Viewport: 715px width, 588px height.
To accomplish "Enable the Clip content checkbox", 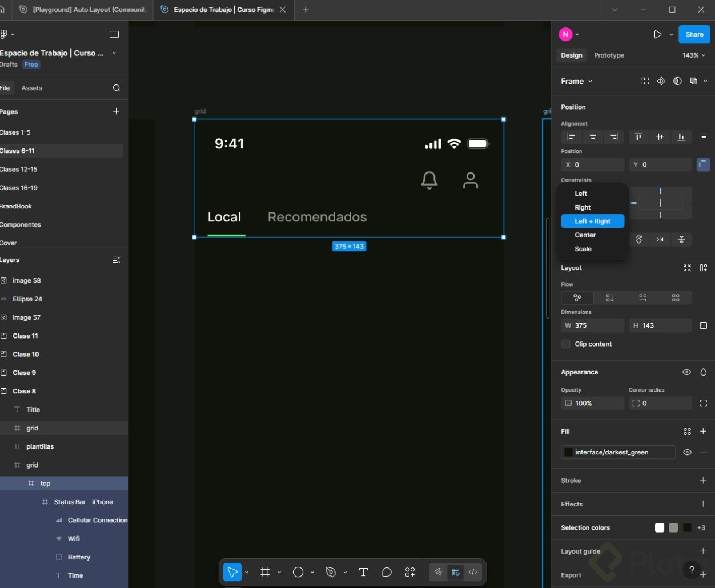I will (x=566, y=344).
